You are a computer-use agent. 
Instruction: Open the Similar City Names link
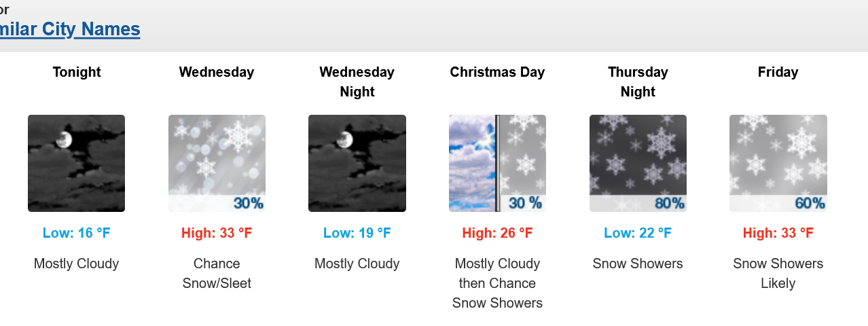[69, 29]
